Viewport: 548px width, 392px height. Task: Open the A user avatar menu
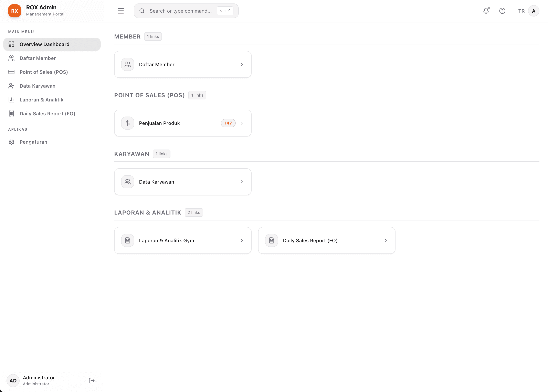pos(534,11)
